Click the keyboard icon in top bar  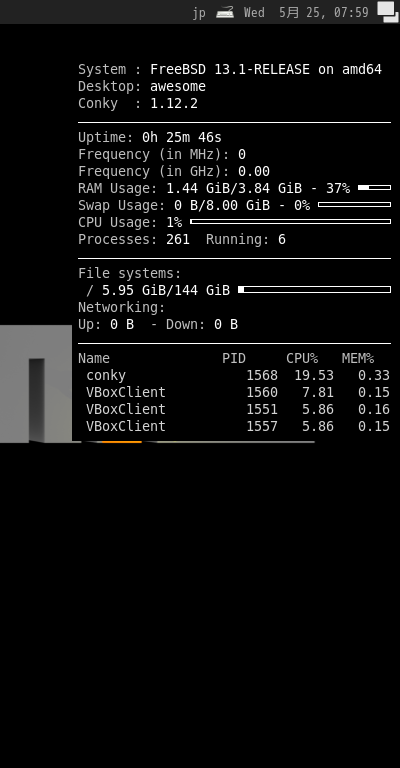(225, 12)
